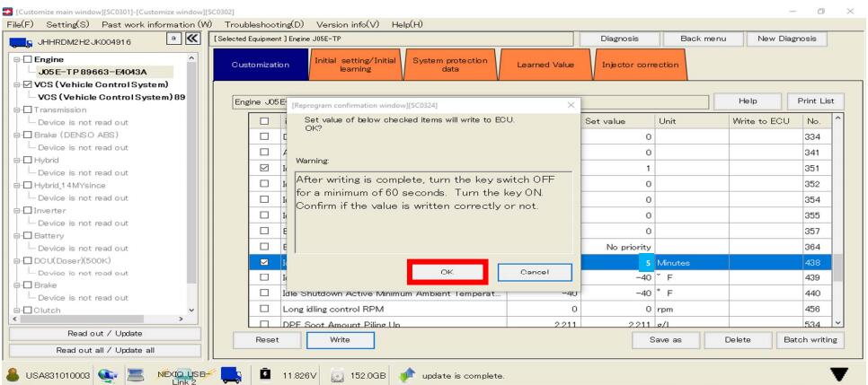This screenshot has width=868, height=385.
Task: Click the Read out / Update button
Action: pyautogui.click(x=104, y=334)
